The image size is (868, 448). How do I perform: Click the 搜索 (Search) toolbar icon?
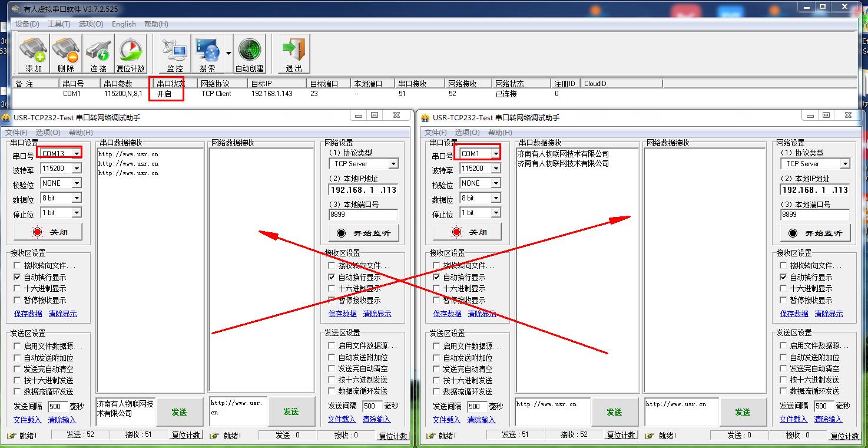pos(207,54)
